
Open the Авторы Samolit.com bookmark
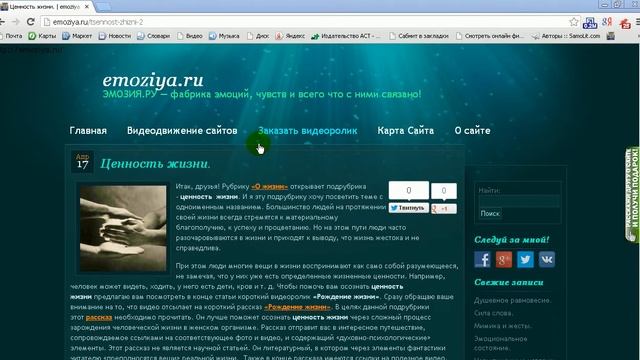tap(566, 36)
